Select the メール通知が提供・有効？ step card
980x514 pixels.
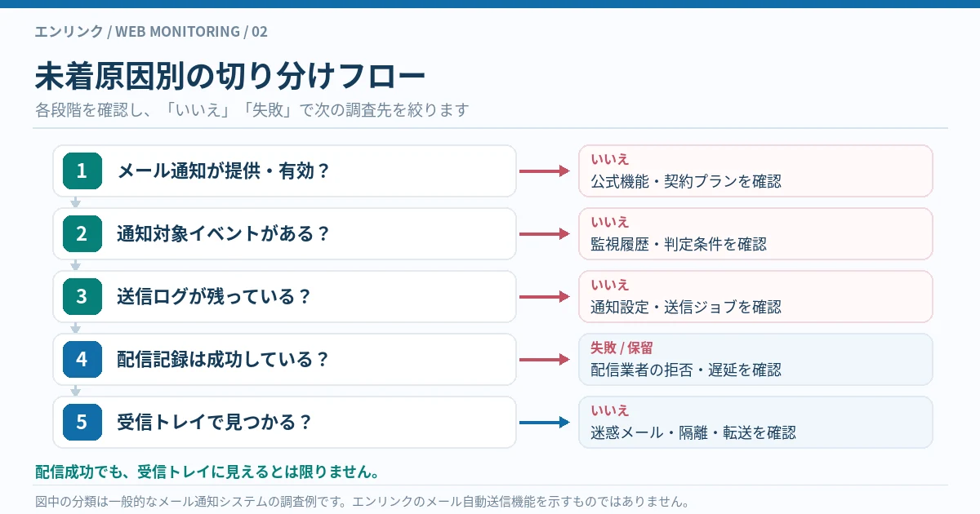(x=285, y=171)
